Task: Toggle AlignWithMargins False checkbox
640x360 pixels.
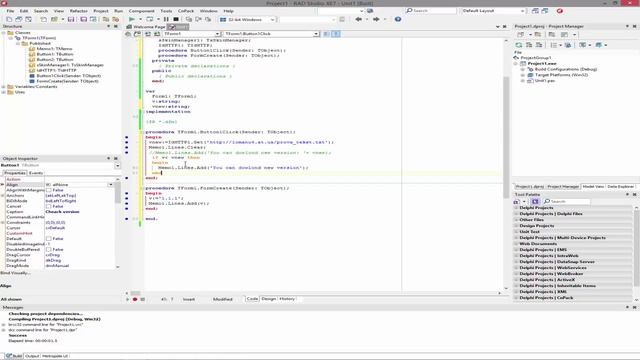Action: (49, 190)
